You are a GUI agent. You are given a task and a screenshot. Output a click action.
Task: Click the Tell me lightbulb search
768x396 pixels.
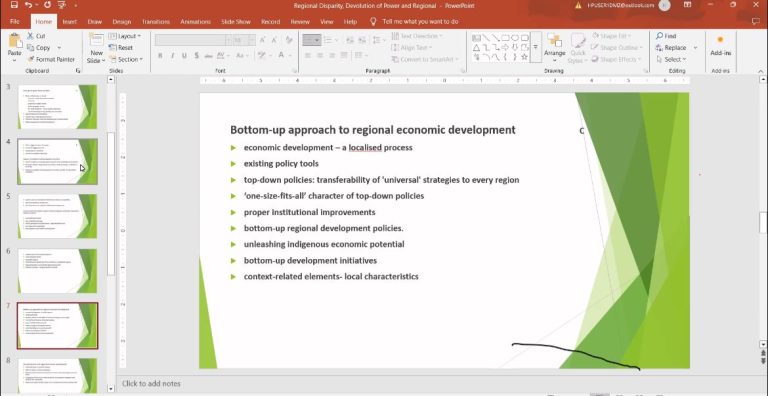pos(373,22)
